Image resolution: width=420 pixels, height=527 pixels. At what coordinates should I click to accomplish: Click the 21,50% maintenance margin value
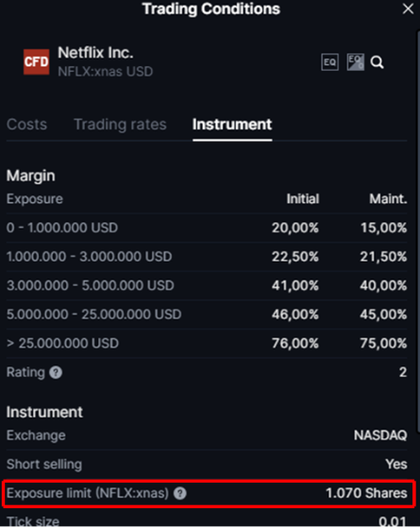tap(384, 257)
